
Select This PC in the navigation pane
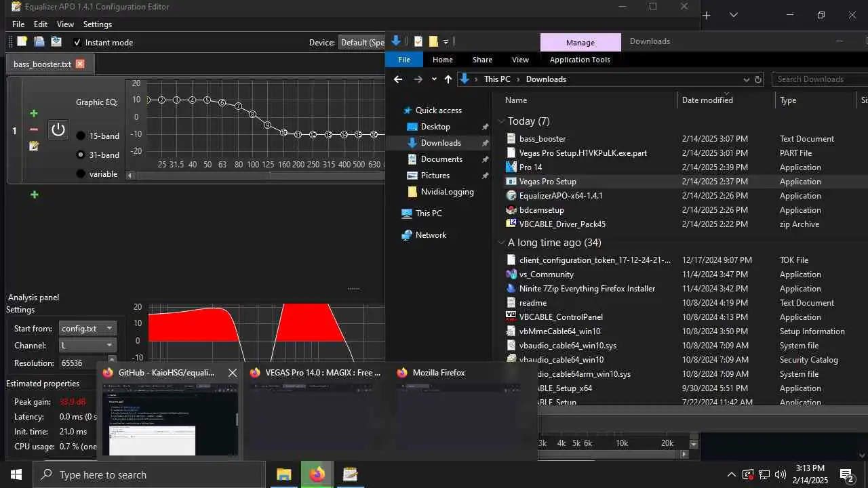pos(429,213)
